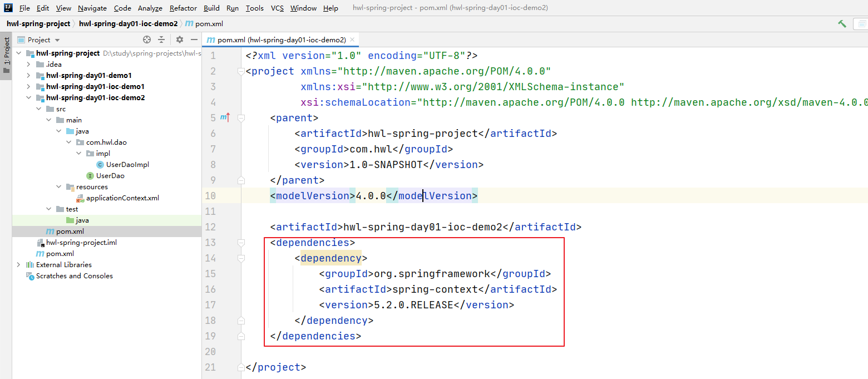This screenshot has width=868, height=379.
Task: Open the Analyze menu
Action: point(150,8)
